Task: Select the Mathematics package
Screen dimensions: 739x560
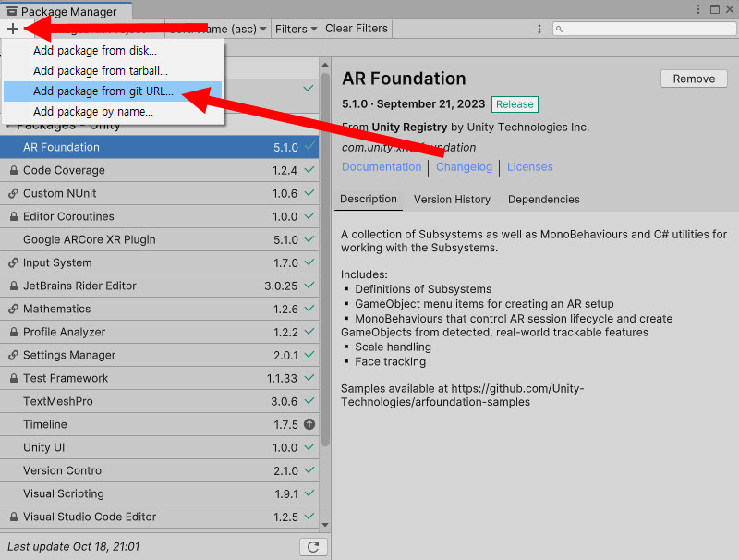Action: (159, 309)
